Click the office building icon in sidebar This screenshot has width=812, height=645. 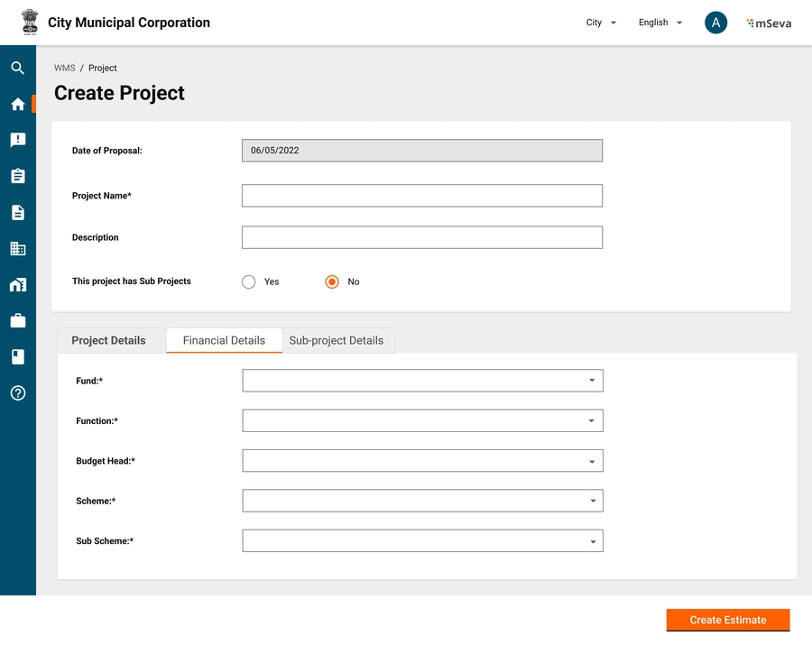17,249
